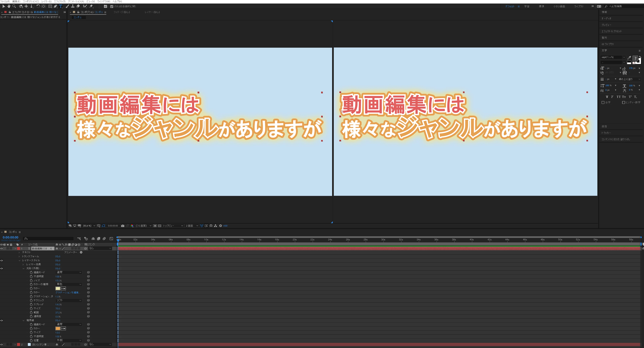This screenshot has width=644, height=348.
Task: Select the Puppet Pin tool
Action: (x=91, y=6)
